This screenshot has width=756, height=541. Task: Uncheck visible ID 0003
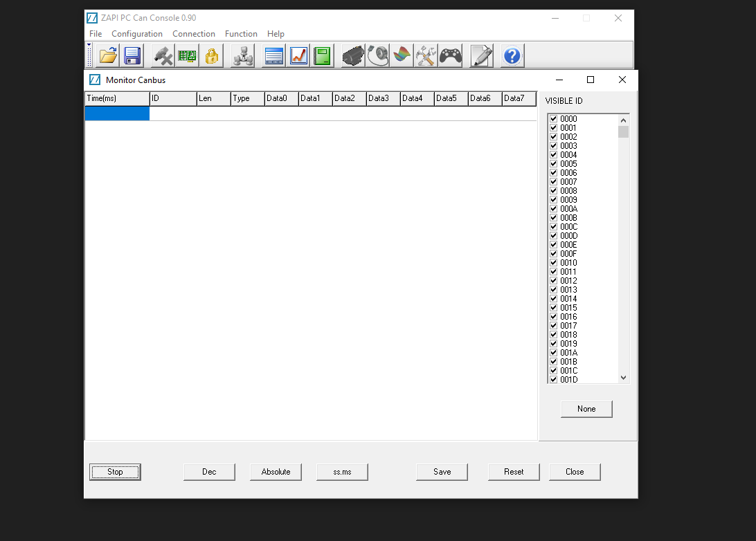click(x=554, y=145)
